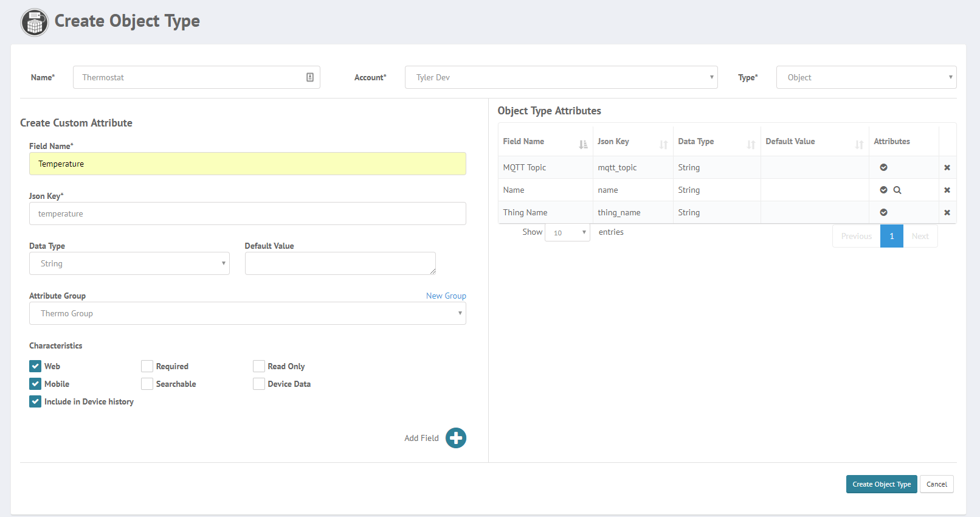
Task: Sort by Default Value column icon
Action: point(859,144)
